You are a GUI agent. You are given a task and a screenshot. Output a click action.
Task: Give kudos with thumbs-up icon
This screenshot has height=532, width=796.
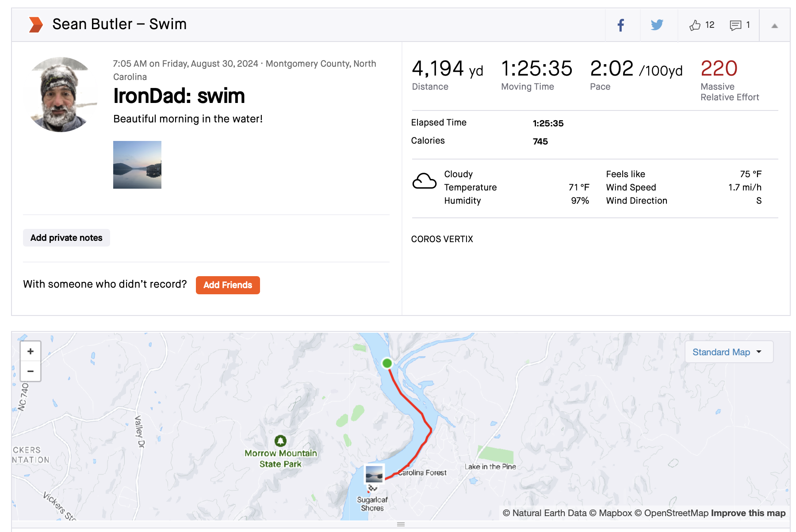[695, 25]
